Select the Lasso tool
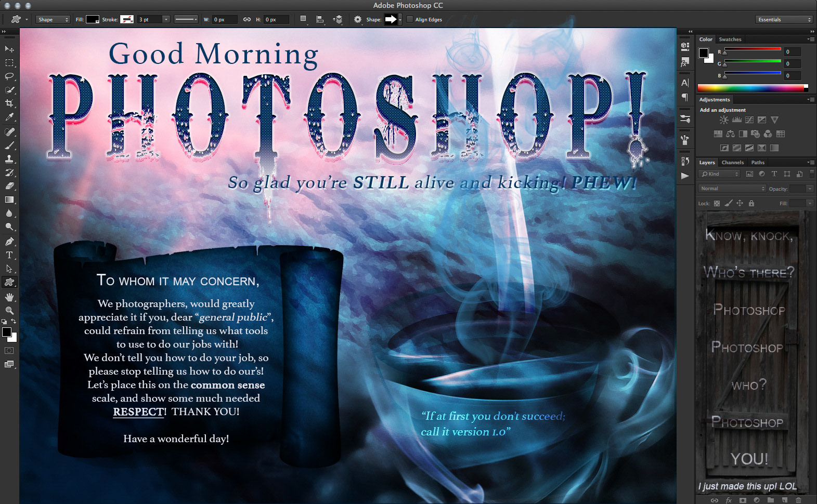The image size is (817, 504). click(9, 76)
